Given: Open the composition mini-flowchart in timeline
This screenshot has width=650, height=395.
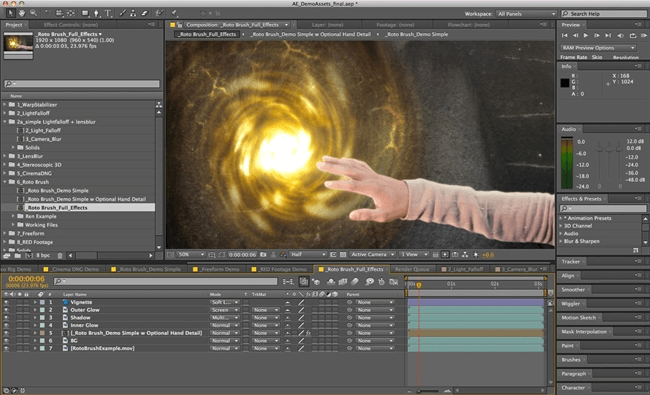Looking at the screenshot, I should pyautogui.click(x=288, y=282).
